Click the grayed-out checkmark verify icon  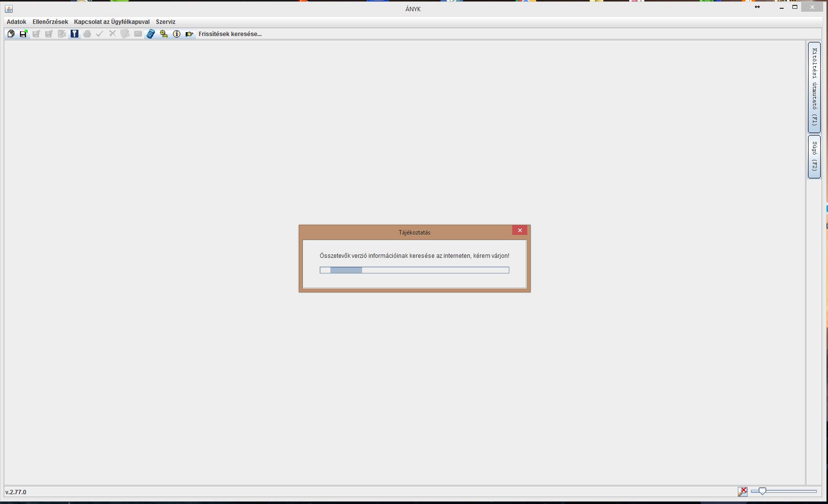coord(100,34)
